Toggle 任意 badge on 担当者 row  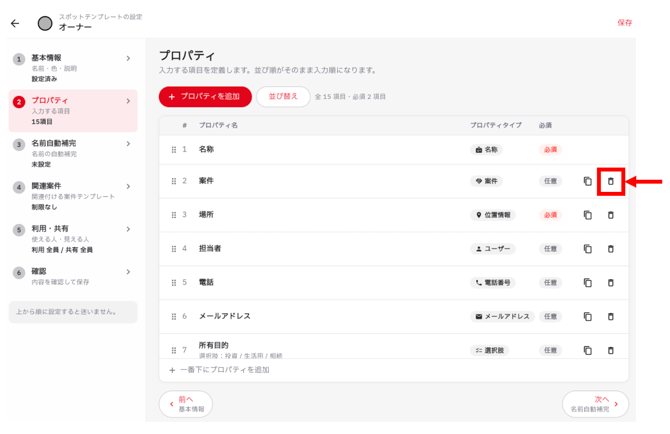[x=550, y=249]
